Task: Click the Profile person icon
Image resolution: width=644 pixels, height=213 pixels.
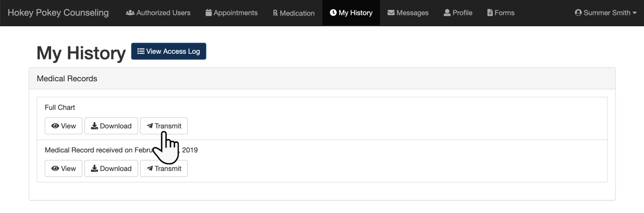Action: pos(447,13)
